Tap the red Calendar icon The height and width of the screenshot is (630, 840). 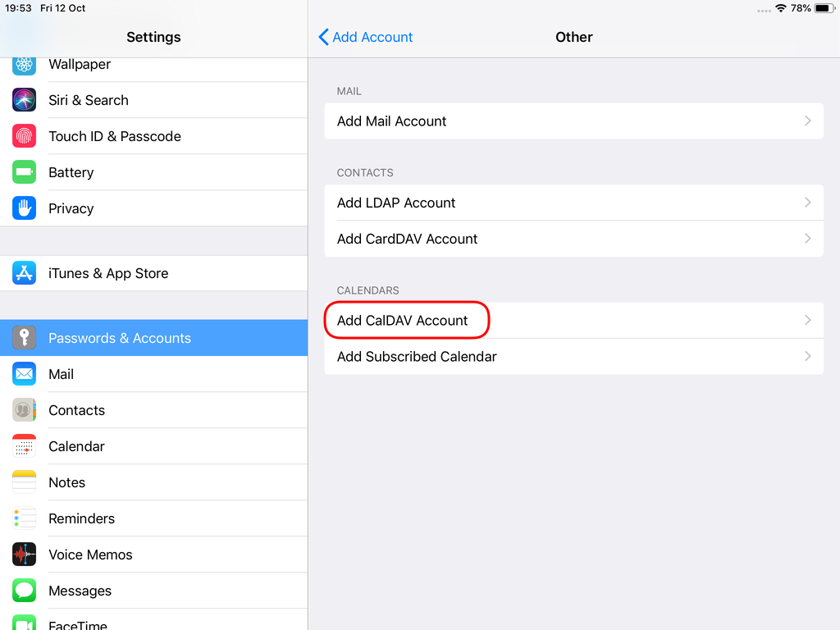(x=24, y=446)
